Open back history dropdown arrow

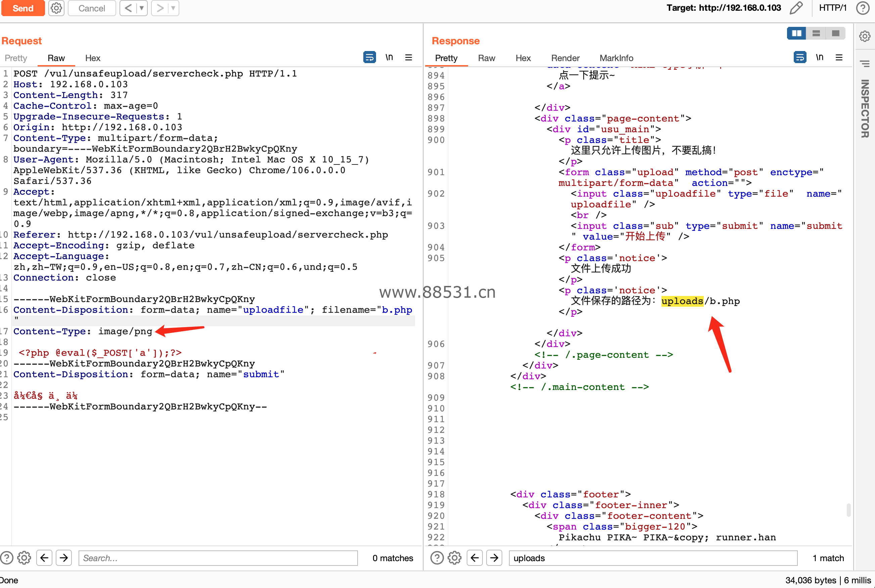point(142,8)
